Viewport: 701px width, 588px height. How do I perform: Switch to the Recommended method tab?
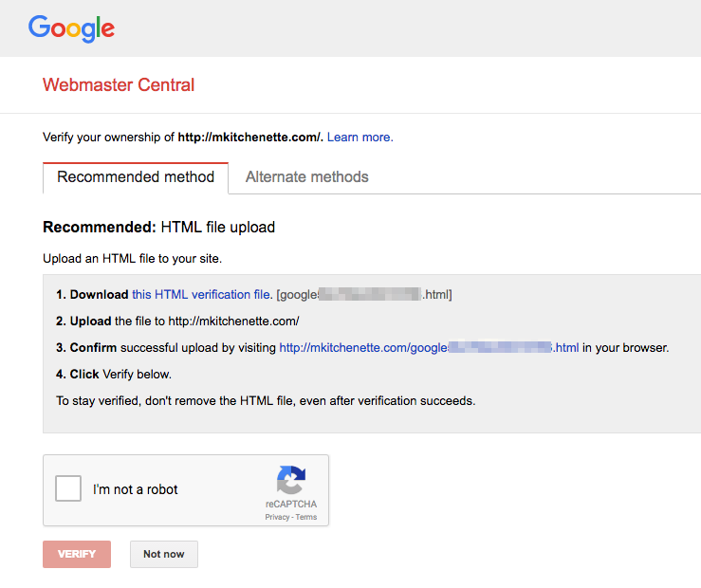pos(136,177)
